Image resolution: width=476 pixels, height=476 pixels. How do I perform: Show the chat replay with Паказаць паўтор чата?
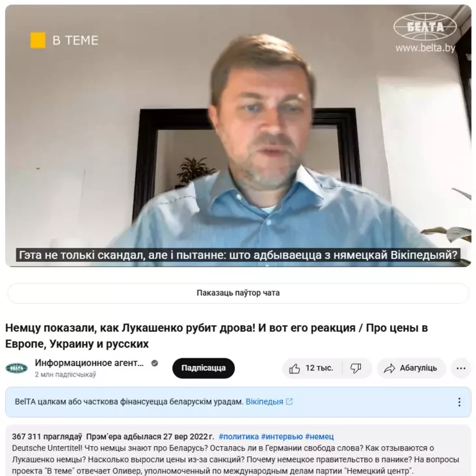[238, 293]
